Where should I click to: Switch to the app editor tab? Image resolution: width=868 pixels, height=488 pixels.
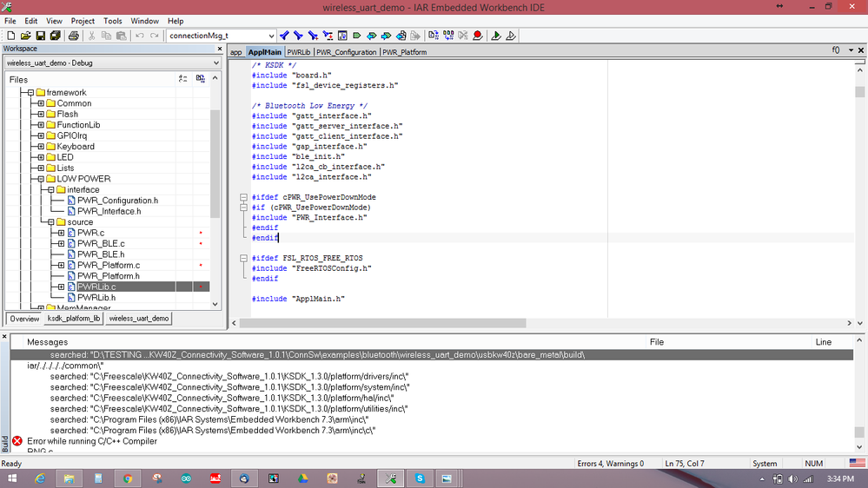pos(236,52)
